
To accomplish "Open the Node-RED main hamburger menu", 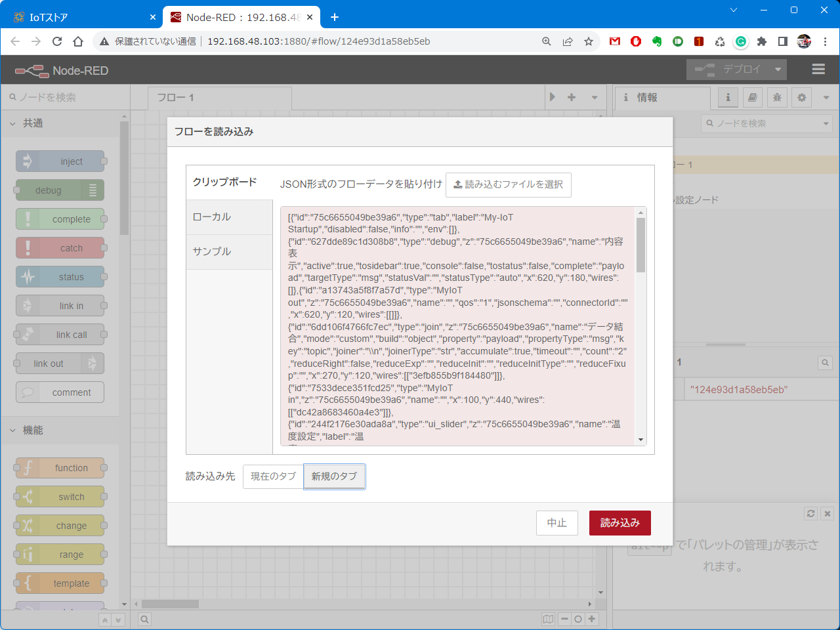I will [818, 69].
